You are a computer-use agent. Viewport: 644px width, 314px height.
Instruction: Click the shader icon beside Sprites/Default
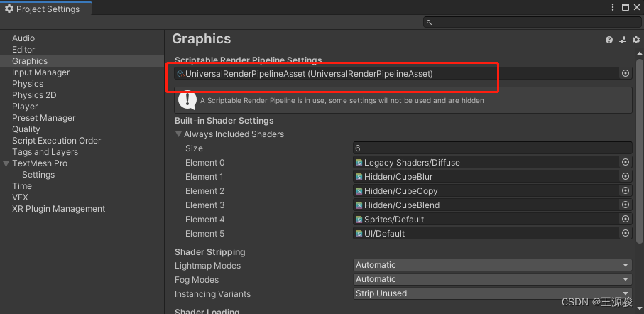click(x=359, y=220)
